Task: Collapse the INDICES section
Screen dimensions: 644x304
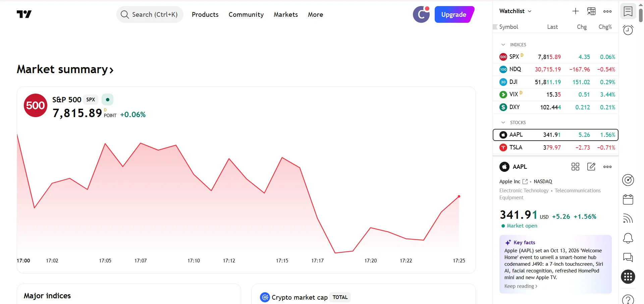Action: pyautogui.click(x=503, y=45)
